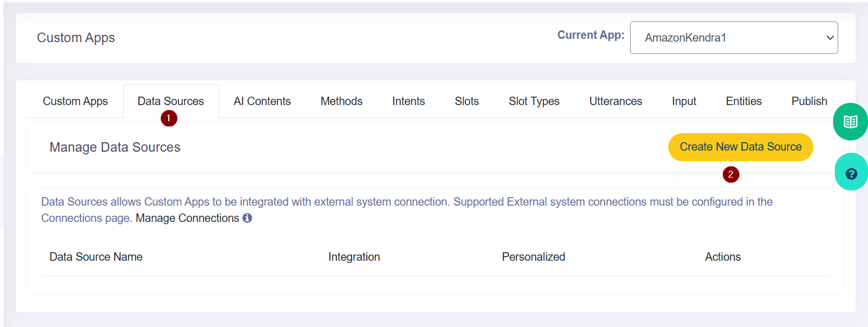Viewport: 868px width, 327px height.
Task: Click Create New Data Source button
Action: click(x=741, y=147)
